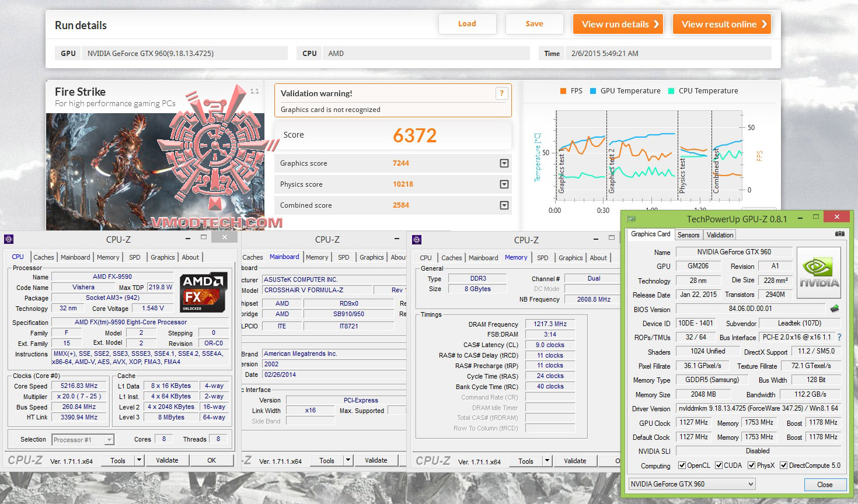Image resolution: width=858 pixels, height=504 pixels.
Task: Expand the Physics score details
Action: 504,184
